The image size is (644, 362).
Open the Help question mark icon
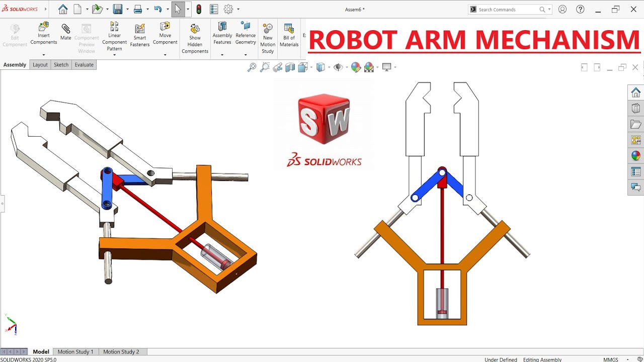coord(580,9)
